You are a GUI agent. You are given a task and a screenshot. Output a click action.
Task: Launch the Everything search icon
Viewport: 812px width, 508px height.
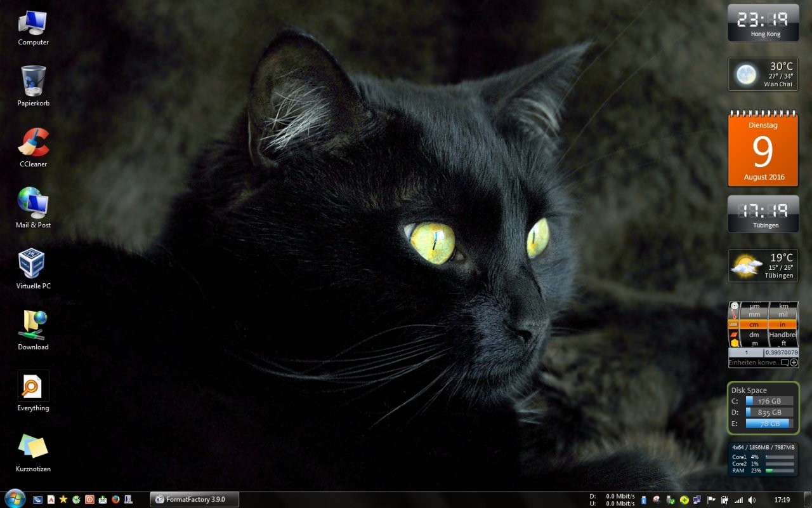33,391
